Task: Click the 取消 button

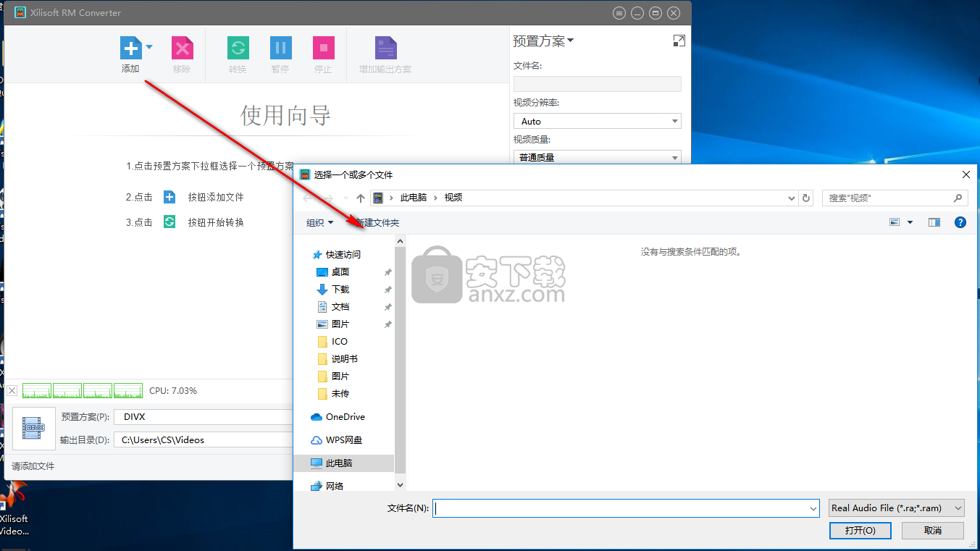Action: click(933, 531)
